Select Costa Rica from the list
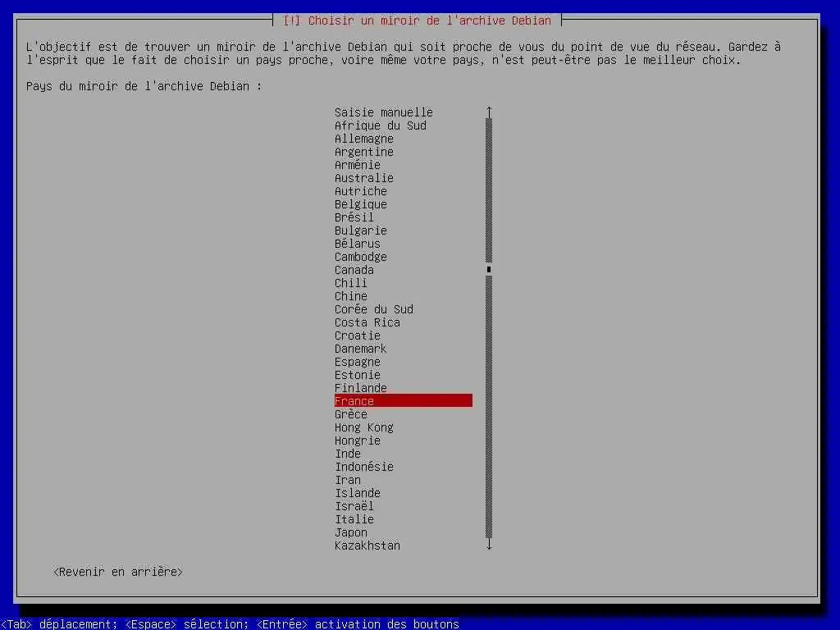This screenshot has height=630, width=840. [x=367, y=322]
